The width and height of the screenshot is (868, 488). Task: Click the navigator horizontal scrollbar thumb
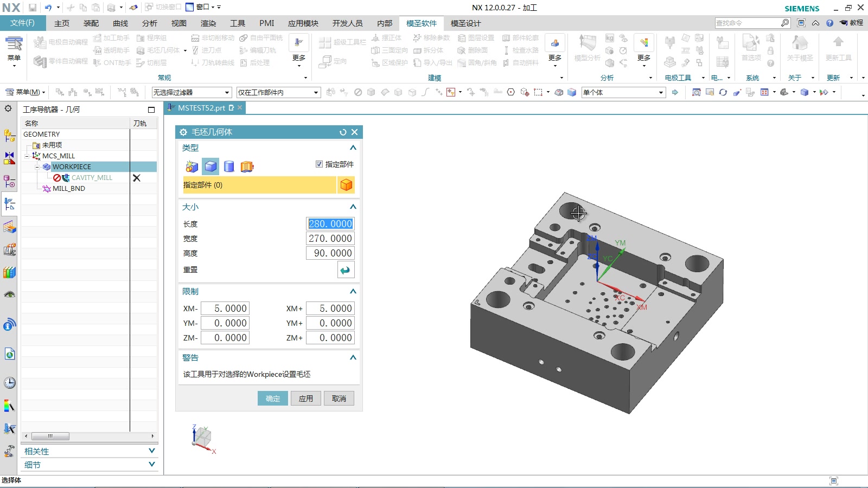(x=50, y=436)
